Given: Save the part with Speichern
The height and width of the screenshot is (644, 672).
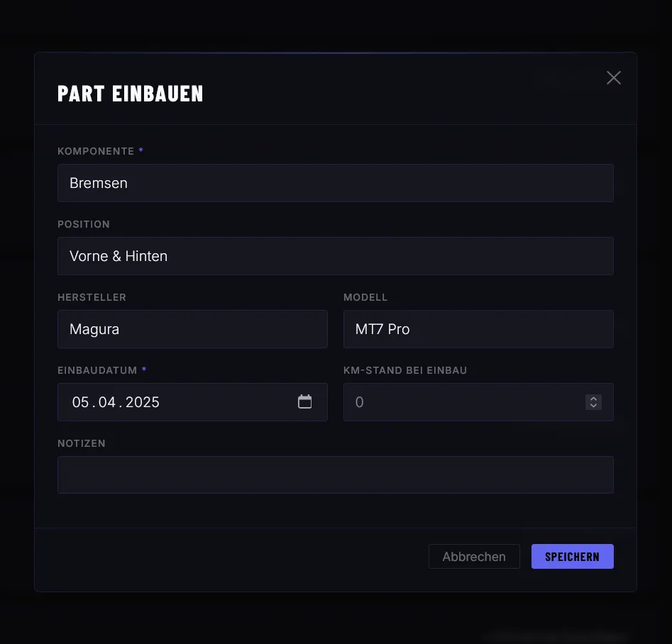Looking at the screenshot, I should 572,557.
